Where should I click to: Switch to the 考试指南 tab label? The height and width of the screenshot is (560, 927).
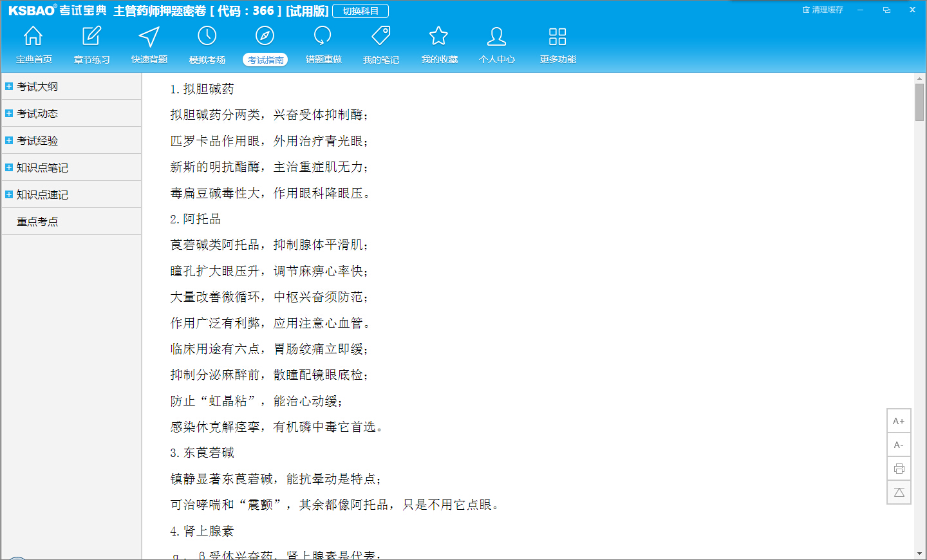[265, 59]
